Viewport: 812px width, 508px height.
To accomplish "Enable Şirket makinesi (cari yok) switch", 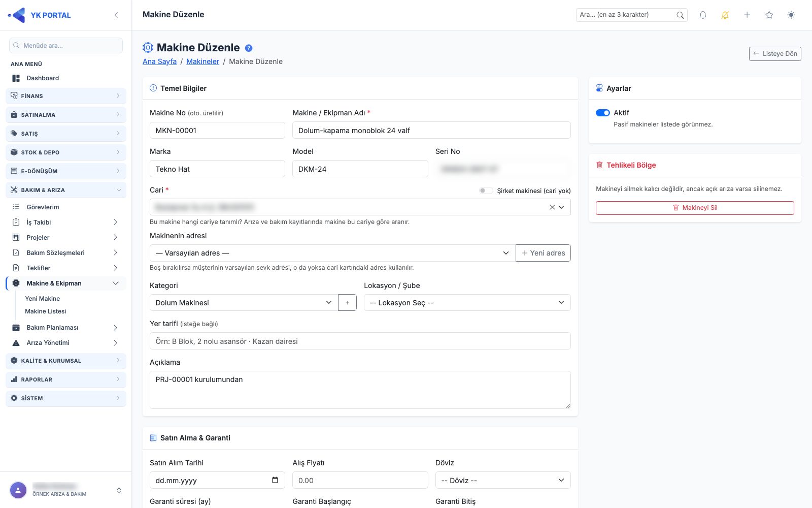I will (x=486, y=190).
